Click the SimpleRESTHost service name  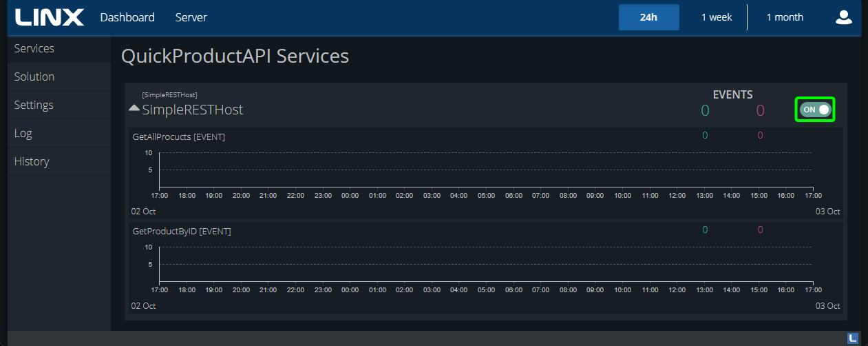point(192,110)
